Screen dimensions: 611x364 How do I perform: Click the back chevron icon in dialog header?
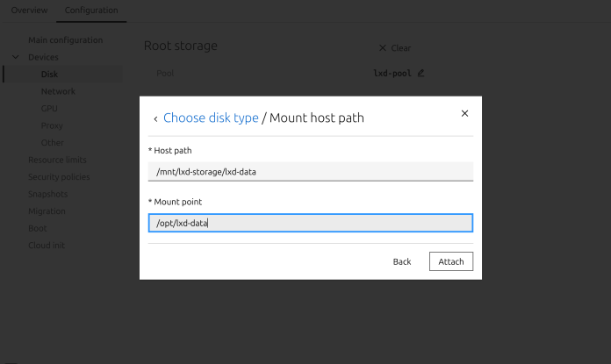point(155,118)
